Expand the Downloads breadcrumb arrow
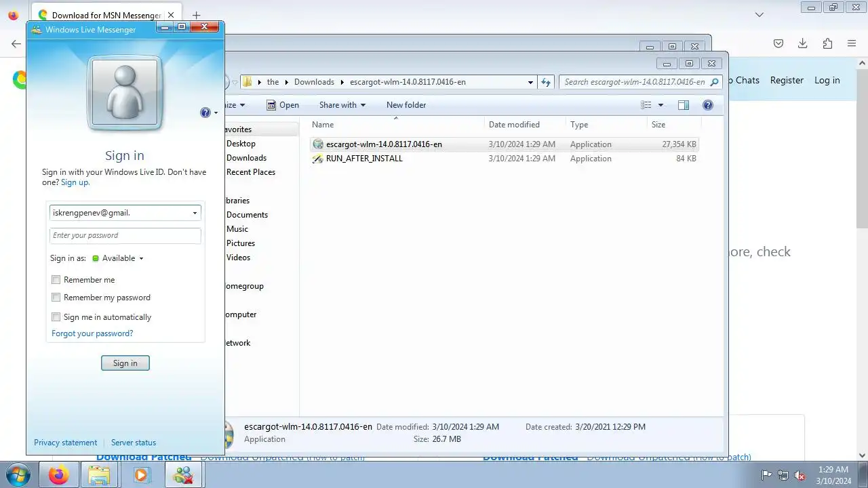Image resolution: width=868 pixels, height=488 pixels. point(342,82)
